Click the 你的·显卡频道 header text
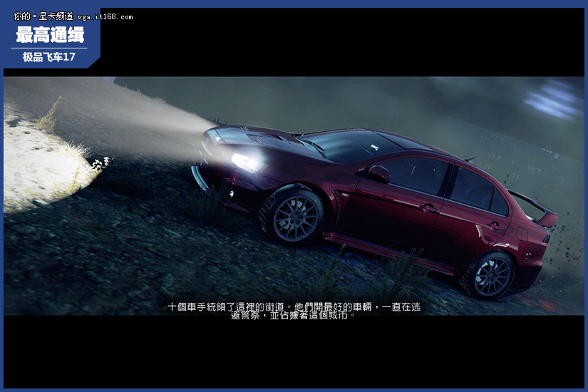Image resolution: width=588 pixels, height=392 pixels. pyautogui.click(x=43, y=16)
